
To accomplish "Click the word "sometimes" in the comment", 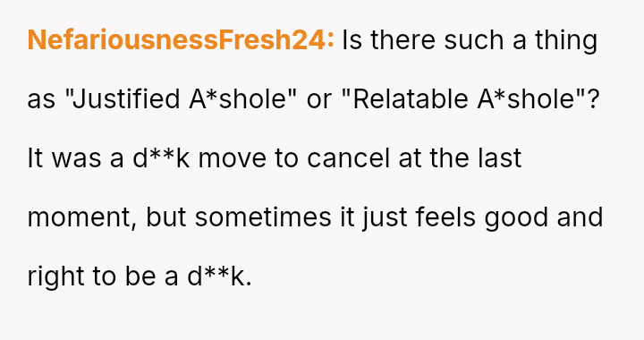I will (263, 217).
